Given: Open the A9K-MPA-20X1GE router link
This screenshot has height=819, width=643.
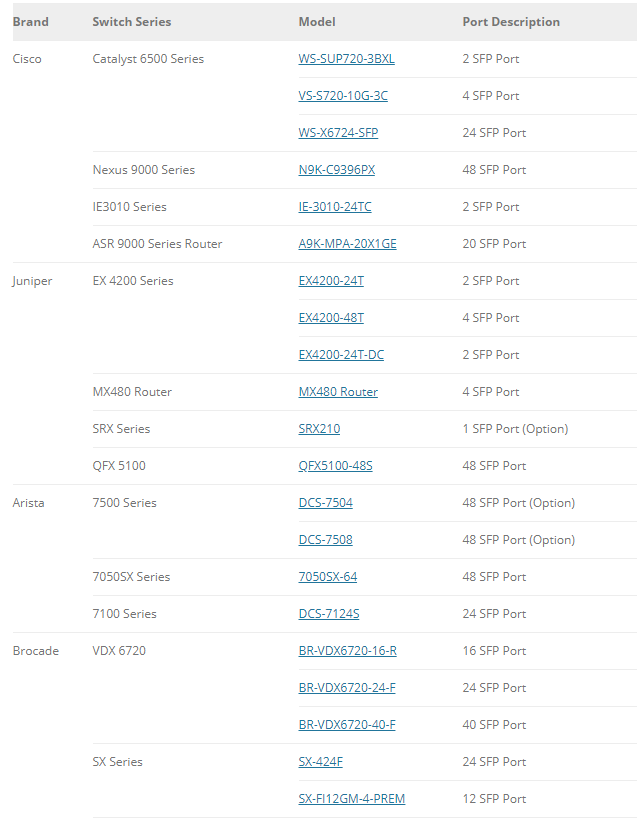Looking at the screenshot, I should click(x=347, y=244).
